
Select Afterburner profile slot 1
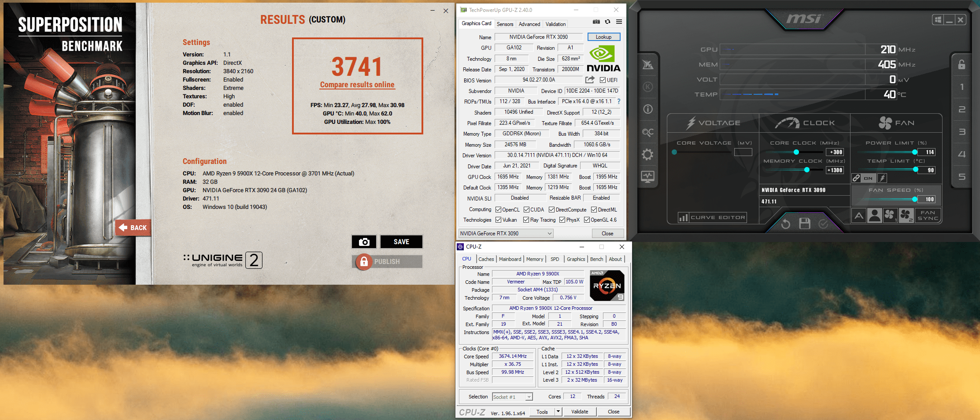click(x=962, y=87)
